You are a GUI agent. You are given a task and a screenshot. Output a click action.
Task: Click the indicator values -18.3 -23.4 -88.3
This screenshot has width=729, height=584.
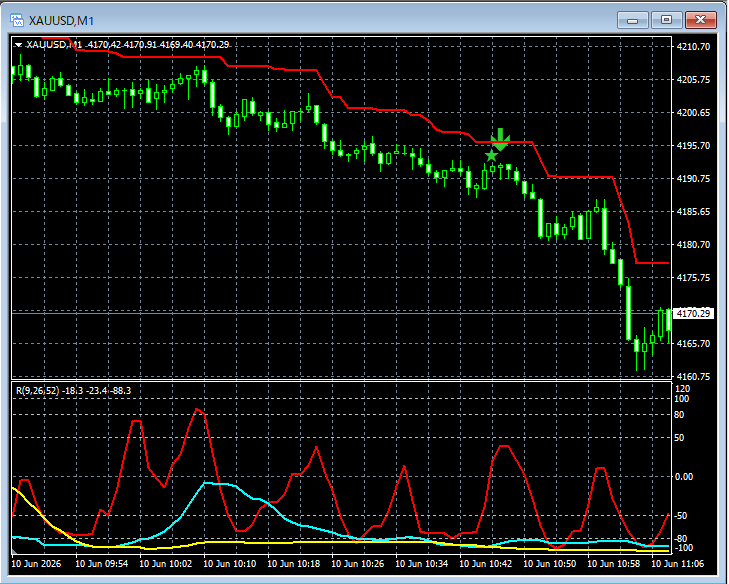[x=97, y=391]
